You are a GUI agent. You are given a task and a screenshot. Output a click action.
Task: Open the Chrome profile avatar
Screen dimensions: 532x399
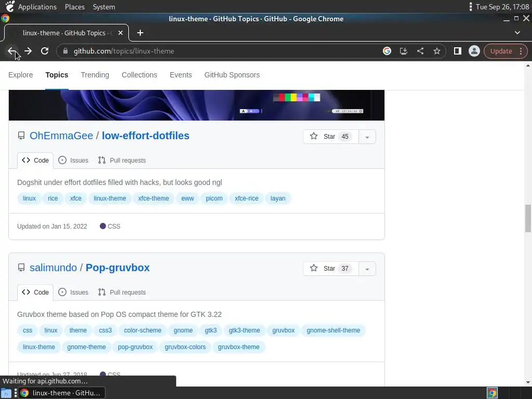tap(474, 51)
